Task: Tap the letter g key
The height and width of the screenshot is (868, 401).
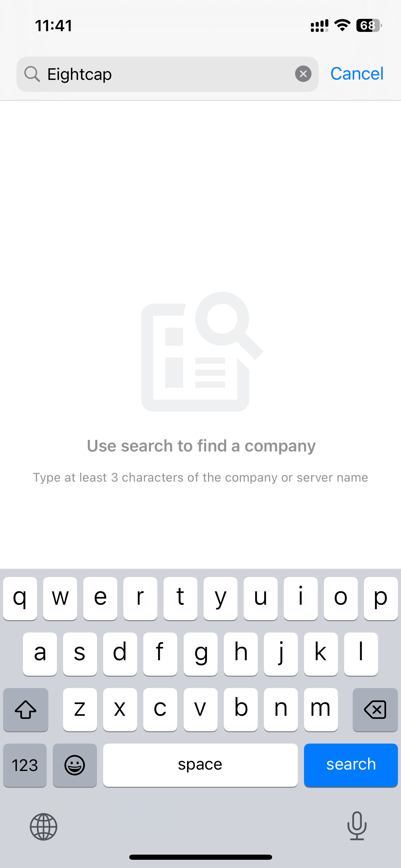Action: coord(200,654)
